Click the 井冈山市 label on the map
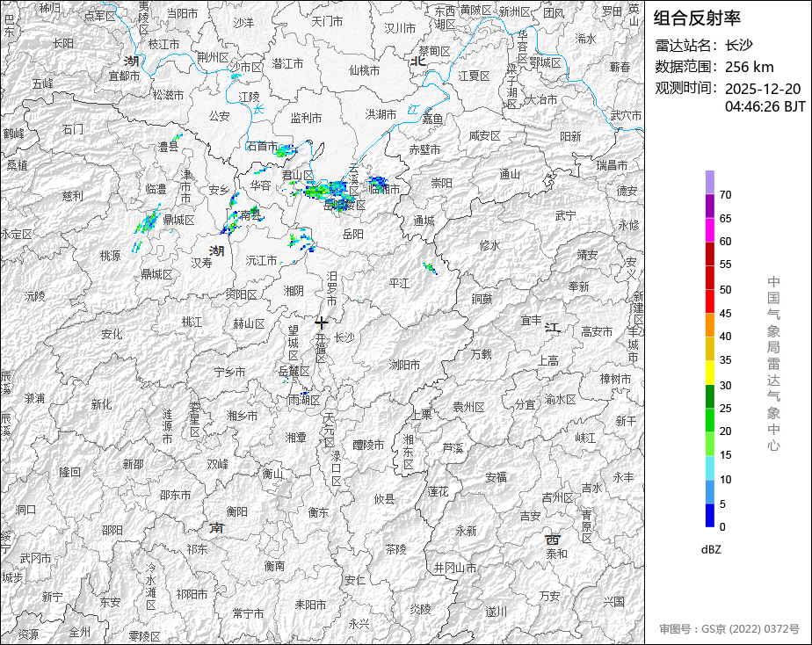The width and height of the screenshot is (812, 645). (455, 568)
